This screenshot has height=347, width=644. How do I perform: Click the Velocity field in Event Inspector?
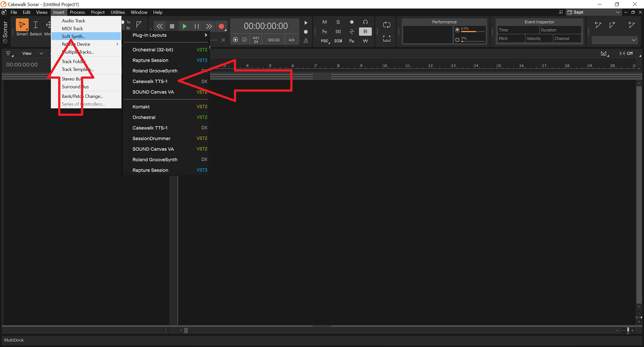pyautogui.click(x=539, y=38)
